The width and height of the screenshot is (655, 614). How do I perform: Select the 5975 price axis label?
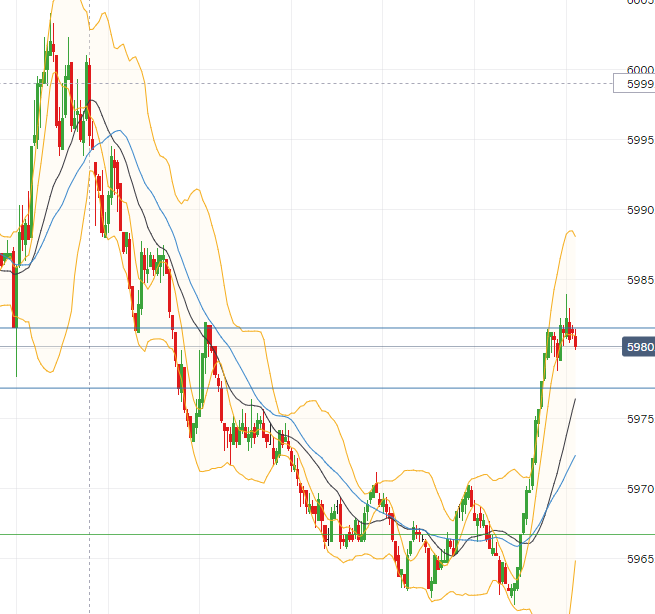pos(640,419)
